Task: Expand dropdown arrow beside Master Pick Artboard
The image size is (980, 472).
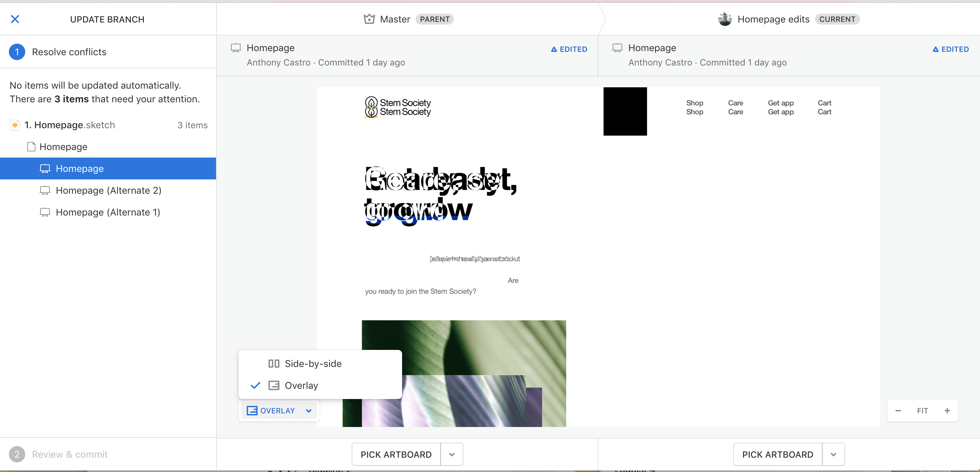Action: point(451,455)
